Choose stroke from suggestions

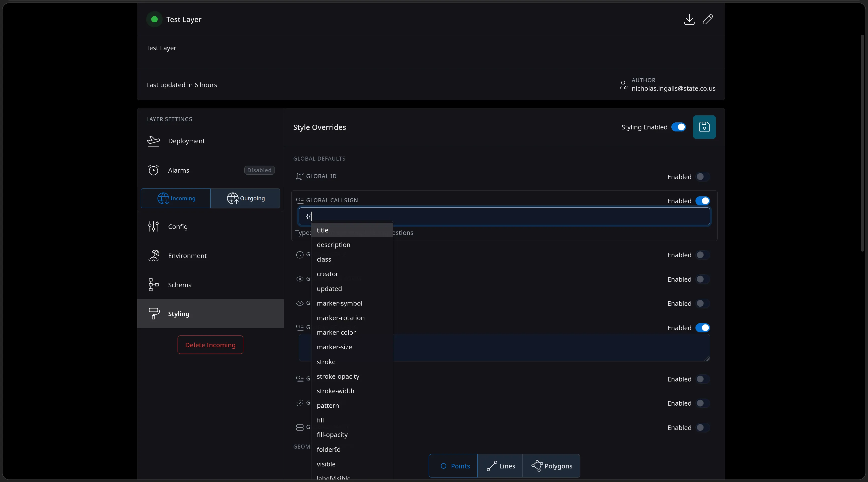point(352,362)
